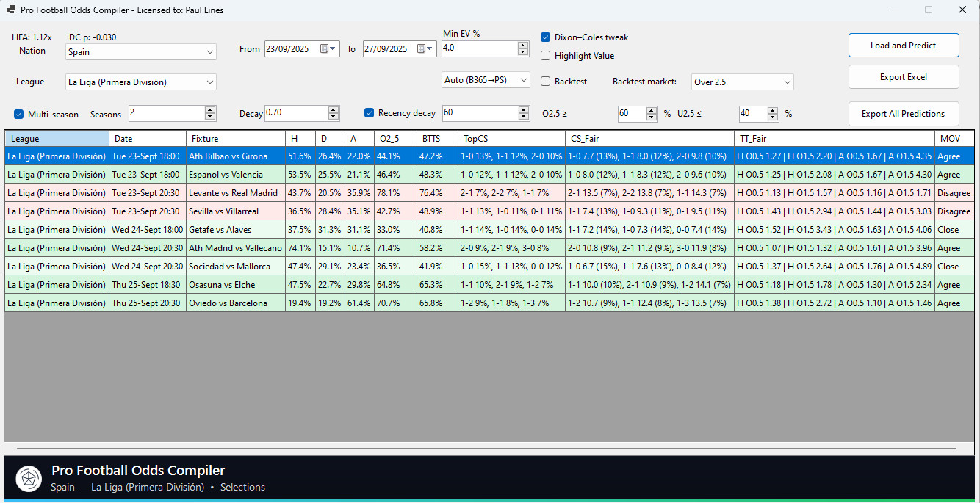Increase the Decay value using up arrow
The height and width of the screenshot is (503, 980).
(x=334, y=110)
